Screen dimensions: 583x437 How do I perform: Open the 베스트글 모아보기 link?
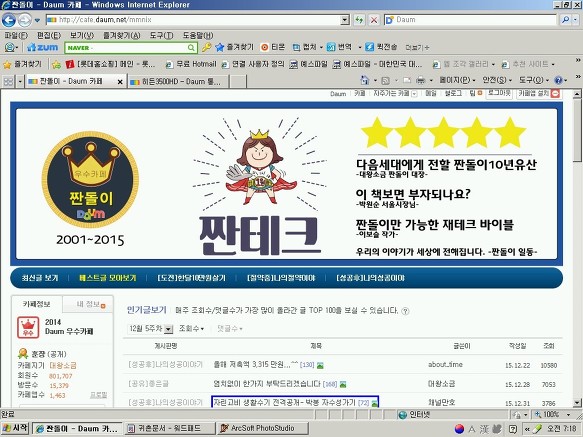(108, 278)
